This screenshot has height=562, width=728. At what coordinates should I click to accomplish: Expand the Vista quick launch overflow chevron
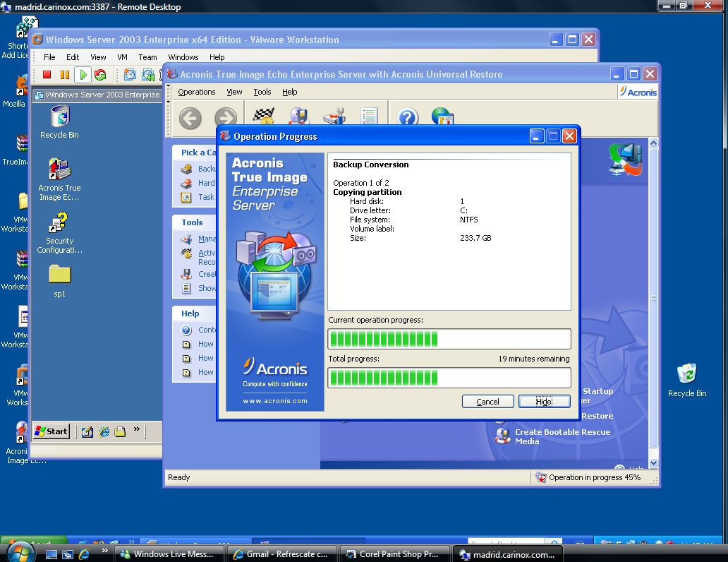[105, 551]
